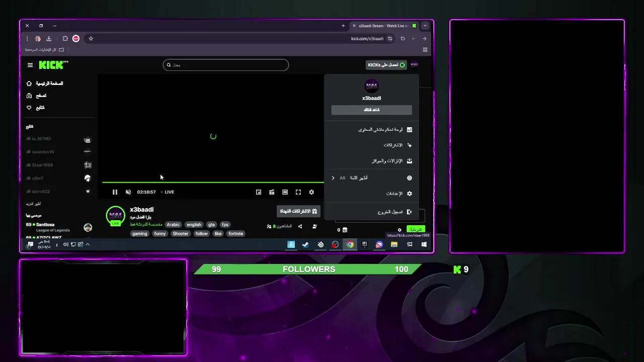Open the volume control in system tray
The height and width of the screenshot is (362, 644).
66,244
